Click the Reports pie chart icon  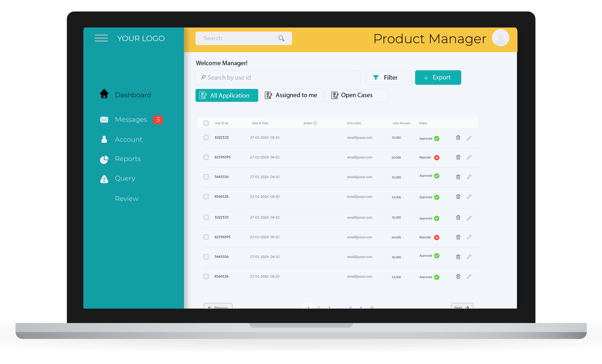click(104, 160)
